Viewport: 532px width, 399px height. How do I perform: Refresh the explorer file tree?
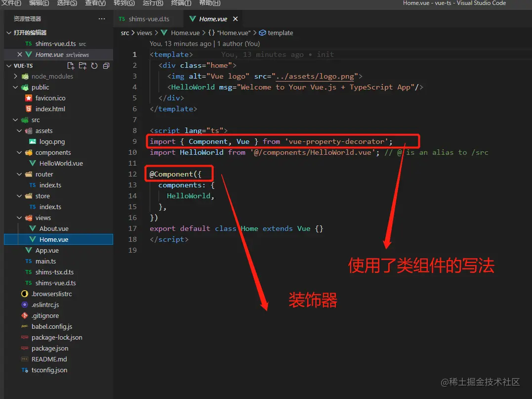point(94,66)
